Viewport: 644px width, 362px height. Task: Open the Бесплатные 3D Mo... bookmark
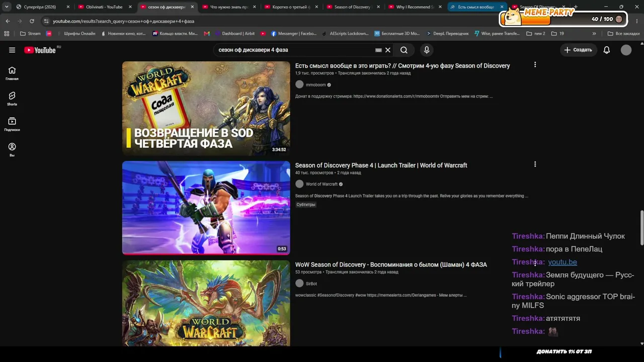(397, 34)
